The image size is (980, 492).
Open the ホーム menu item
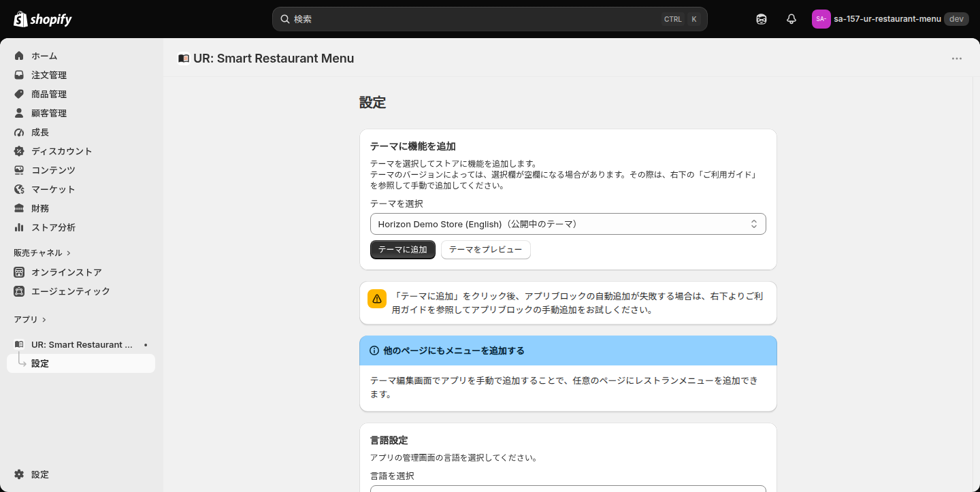(x=81, y=56)
